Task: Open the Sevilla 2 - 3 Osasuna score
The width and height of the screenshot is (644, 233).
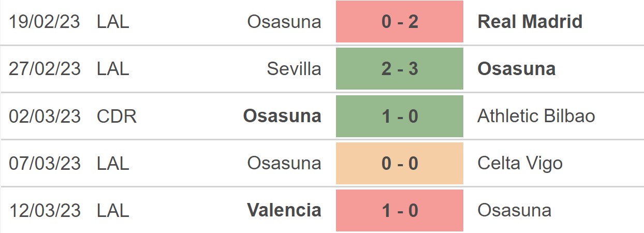Action: [x=400, y=69]
